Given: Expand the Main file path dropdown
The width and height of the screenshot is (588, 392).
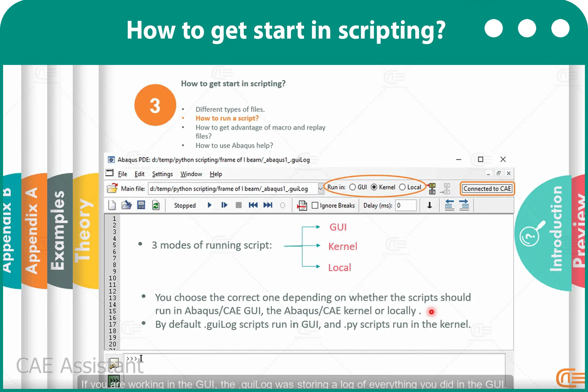Looking at the screenshot, I should tap(321, 189).
